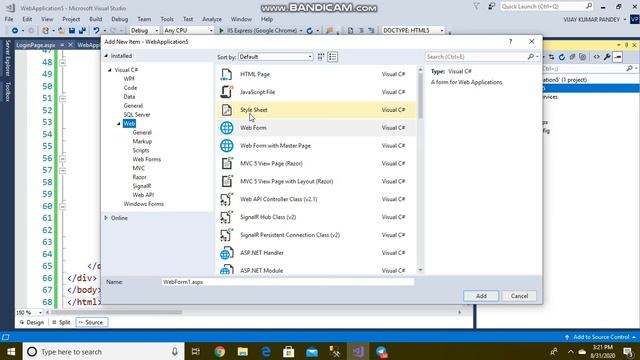Open the File menu
Viewport: 640px width, 360px height.
tap(9, 19)
